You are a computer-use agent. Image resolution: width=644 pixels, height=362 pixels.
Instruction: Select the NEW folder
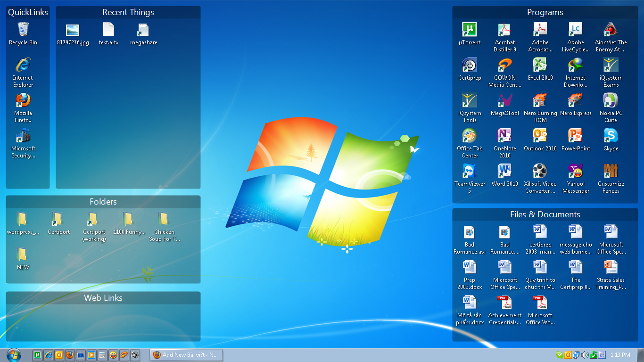point(23,258)
